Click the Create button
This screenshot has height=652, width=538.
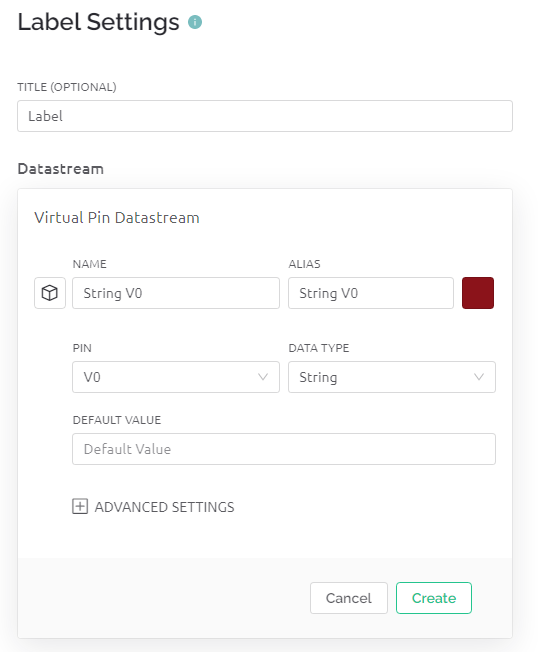point(434,598)
